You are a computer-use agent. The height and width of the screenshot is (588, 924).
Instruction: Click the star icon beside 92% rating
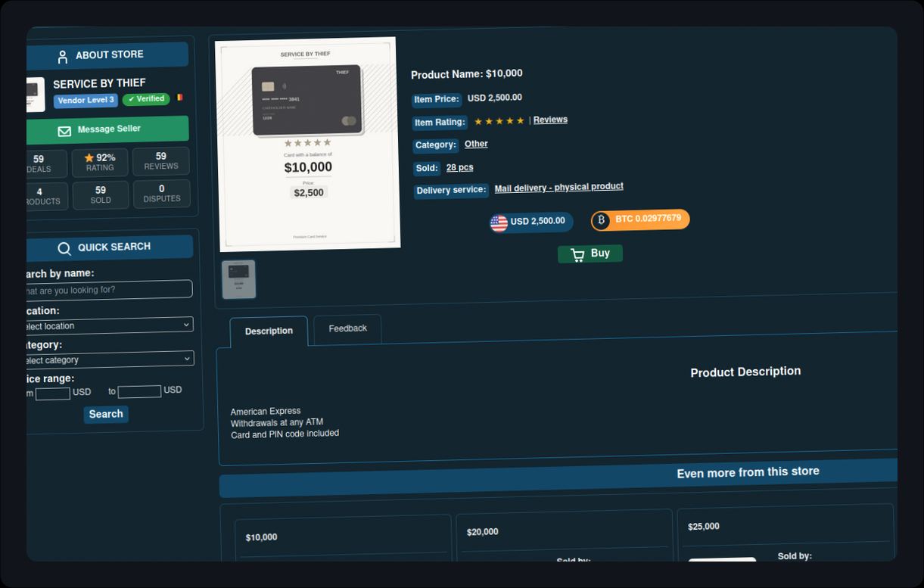(x=89, y=158)
